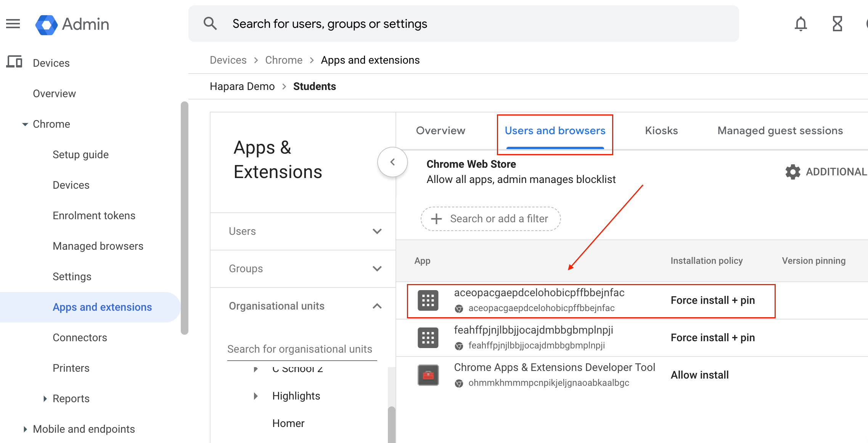Collapse the Organisational units section
This screenshot has width=868, height=443.
(377, 306)
